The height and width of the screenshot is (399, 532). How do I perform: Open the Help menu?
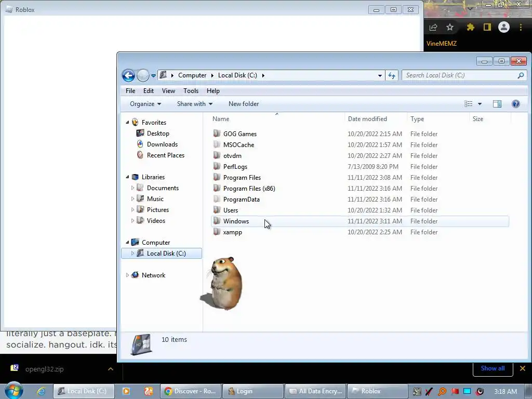213,91
